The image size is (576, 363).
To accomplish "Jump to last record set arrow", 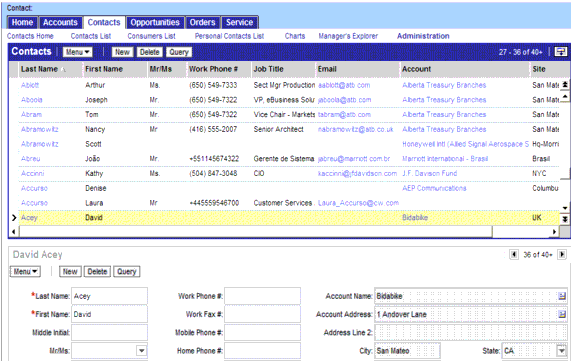I will point(565,219).
